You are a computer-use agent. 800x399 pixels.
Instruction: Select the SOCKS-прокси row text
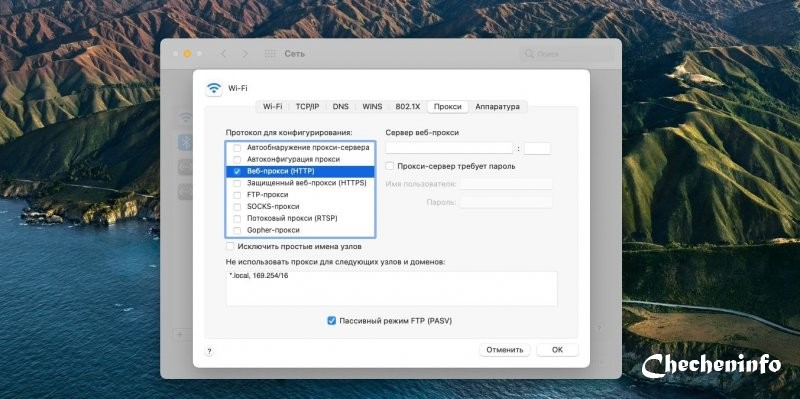[273, 207]
